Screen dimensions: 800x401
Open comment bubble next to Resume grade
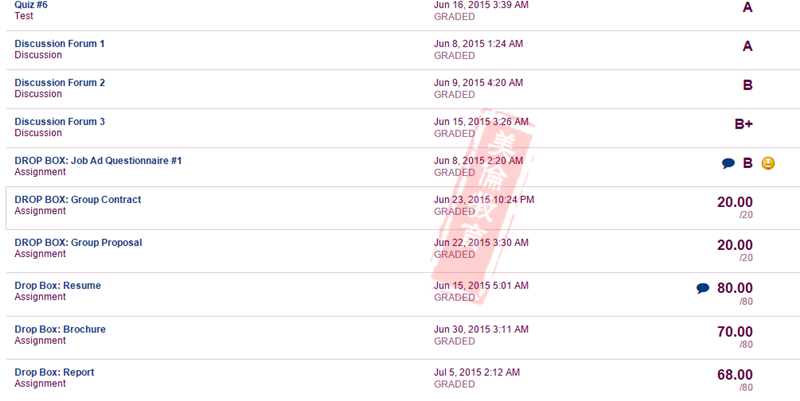(703, 288)
